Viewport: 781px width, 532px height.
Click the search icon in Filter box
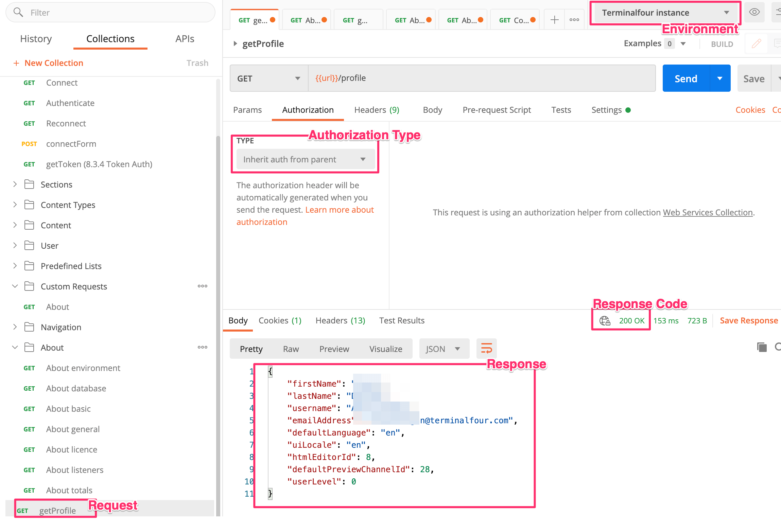tap(18, 13)
